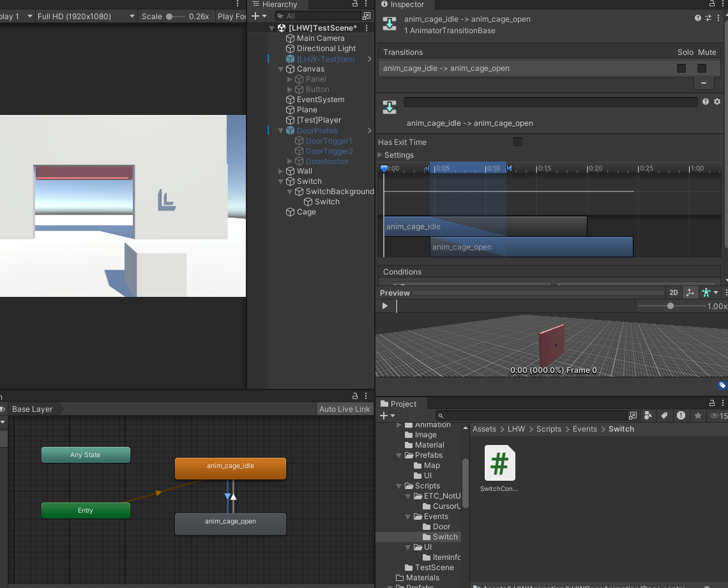Enable Solo for anim_cage_idle transition

click(x=681, y=68)
